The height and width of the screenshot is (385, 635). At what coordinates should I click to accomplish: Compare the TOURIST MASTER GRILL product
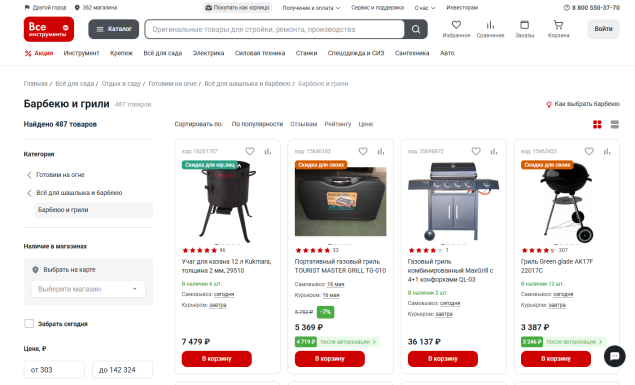(x=381, y=151)
